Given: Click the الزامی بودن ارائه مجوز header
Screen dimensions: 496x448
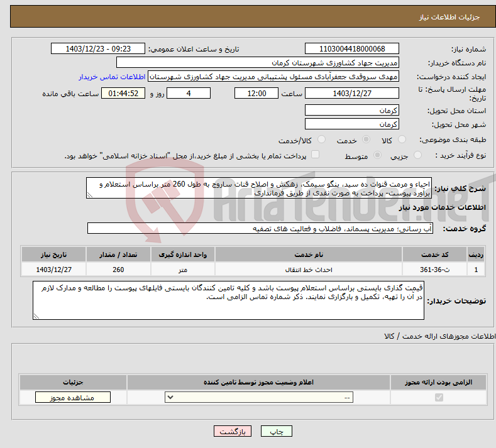Looking at the screenshot, I should click(x=438, y=382).
